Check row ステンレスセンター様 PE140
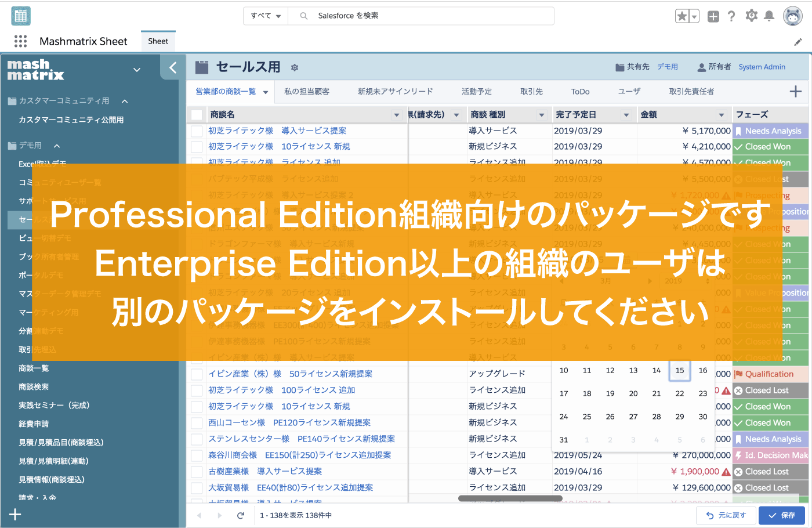The height and width of the screenshot is (528, 812). tap(197, 439)
